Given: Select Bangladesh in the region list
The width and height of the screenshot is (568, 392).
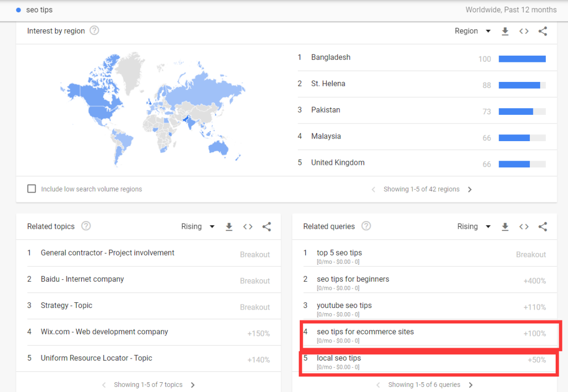Looking at the screenshot, I should coord(331,58).
